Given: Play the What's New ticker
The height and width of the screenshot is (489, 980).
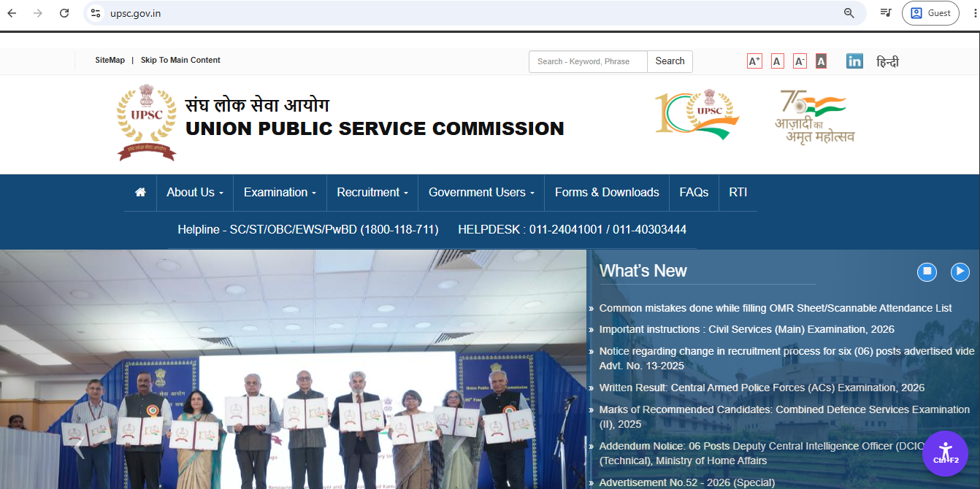Looking at the screenshot, I should (x=960, y=272).
